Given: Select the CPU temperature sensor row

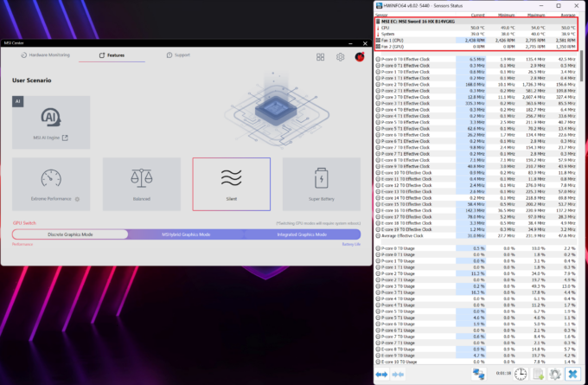Looking at the screenshot, I should pyautogui.click(x=476, y=28).
